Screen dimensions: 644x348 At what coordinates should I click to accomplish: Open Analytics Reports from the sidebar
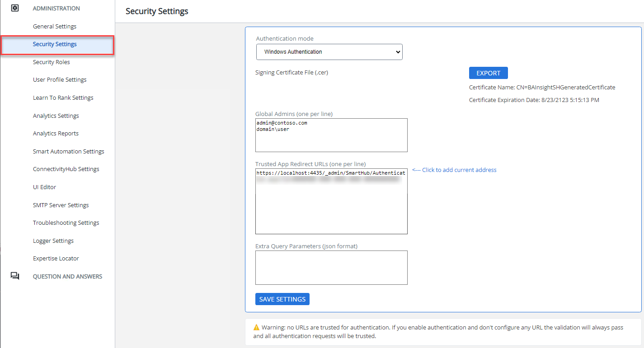point(56,133)
